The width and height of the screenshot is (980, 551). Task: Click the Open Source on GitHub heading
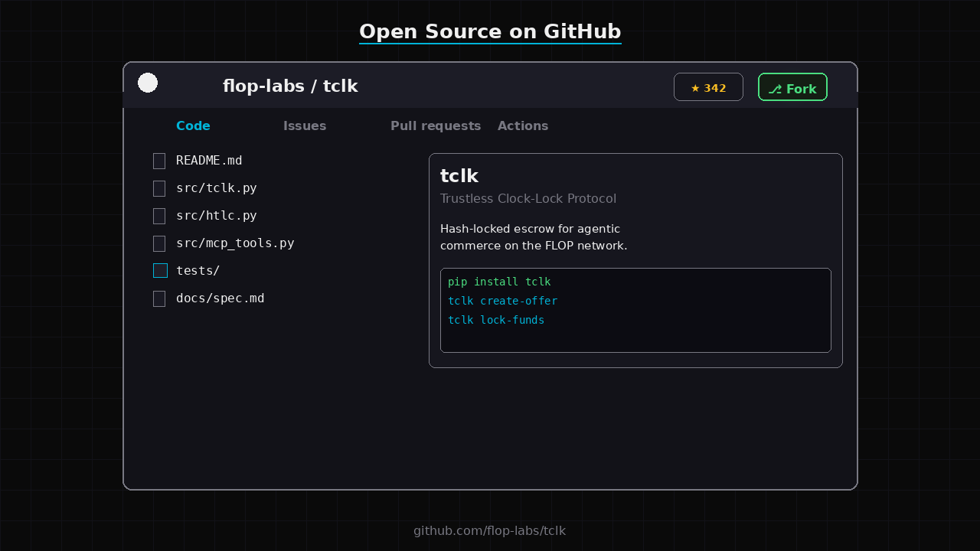(x=490, y=31)
